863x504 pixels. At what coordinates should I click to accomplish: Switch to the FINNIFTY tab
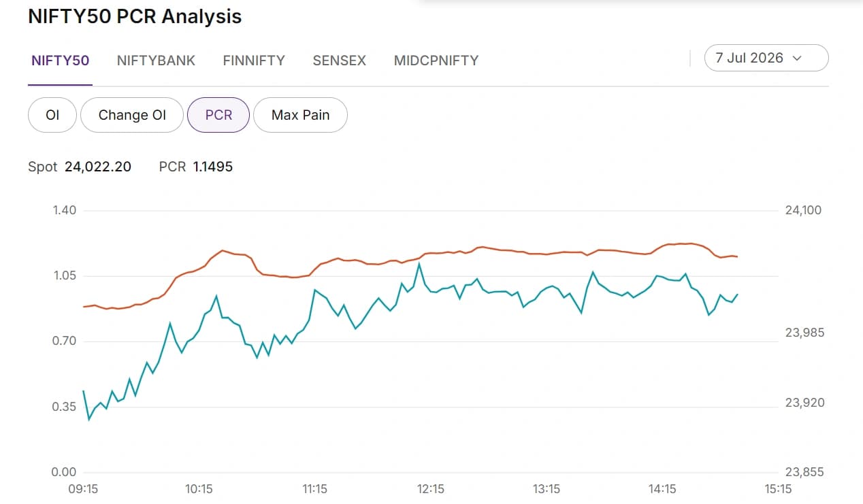[254, 61]
